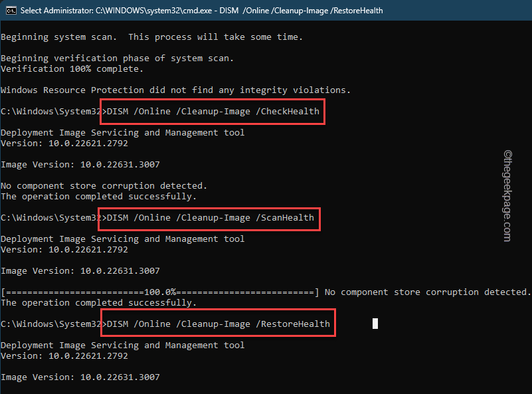Screen dimensions: 532x394
Task: Click the 'Beginning system scan' line
Action: pos(151,37)
